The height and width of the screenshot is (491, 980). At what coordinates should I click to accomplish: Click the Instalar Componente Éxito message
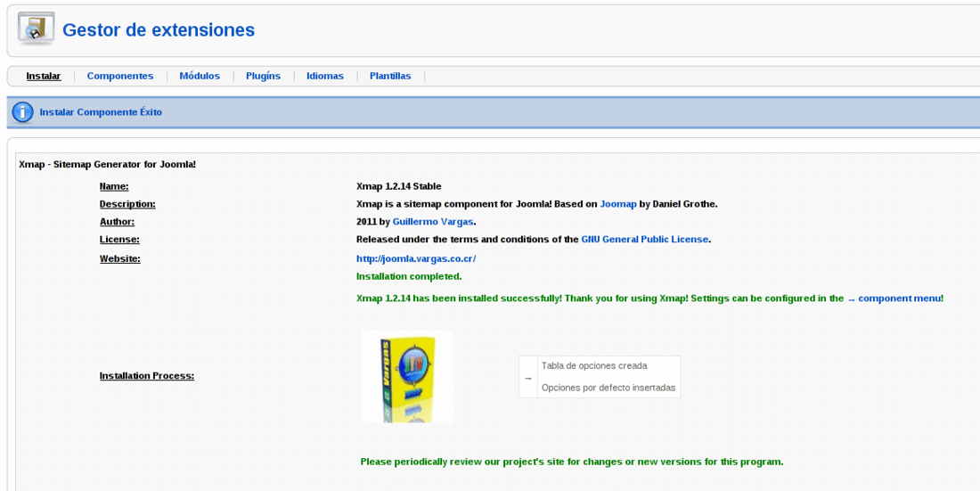click(101, 112)
